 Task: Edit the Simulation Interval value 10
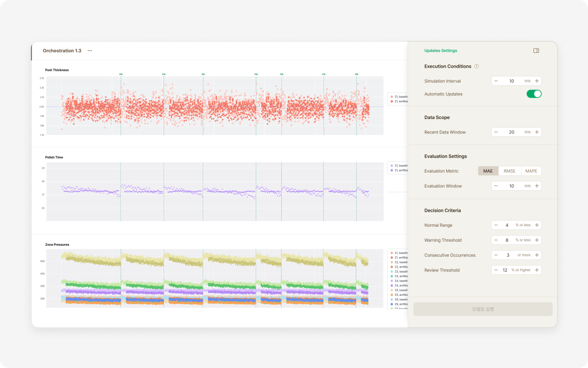click(512, 81)
